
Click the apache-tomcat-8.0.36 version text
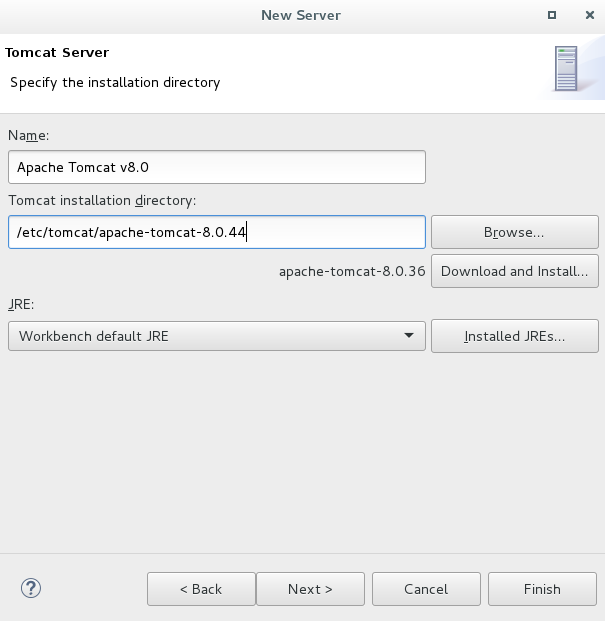tap(352, 271)
